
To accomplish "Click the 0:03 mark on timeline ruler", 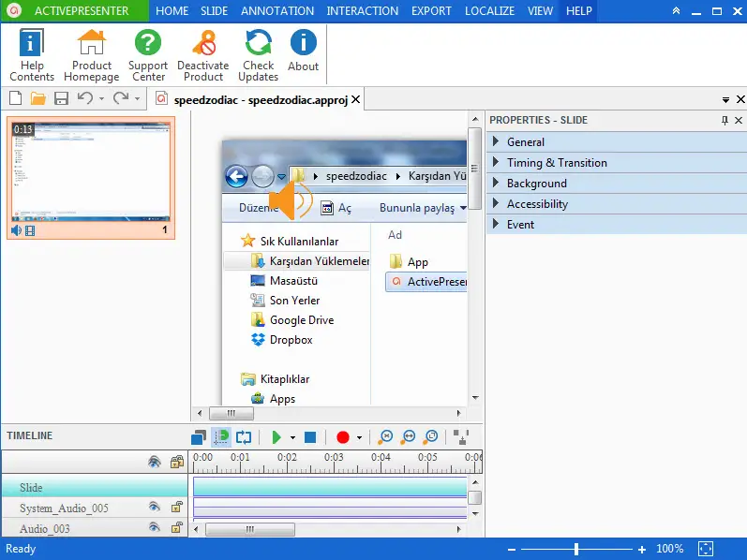I will click(x=334, y=458).
